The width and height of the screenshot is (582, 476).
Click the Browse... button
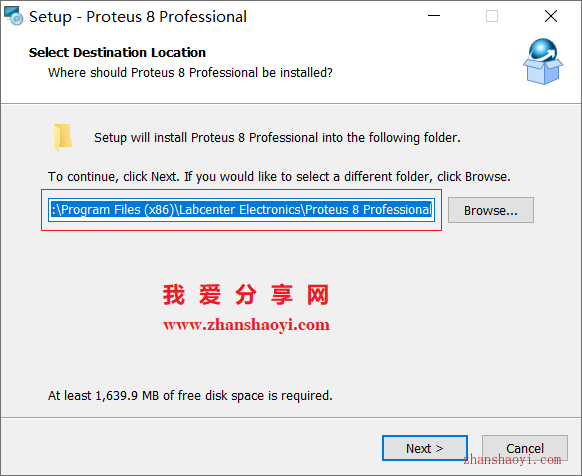pos(491,210)
